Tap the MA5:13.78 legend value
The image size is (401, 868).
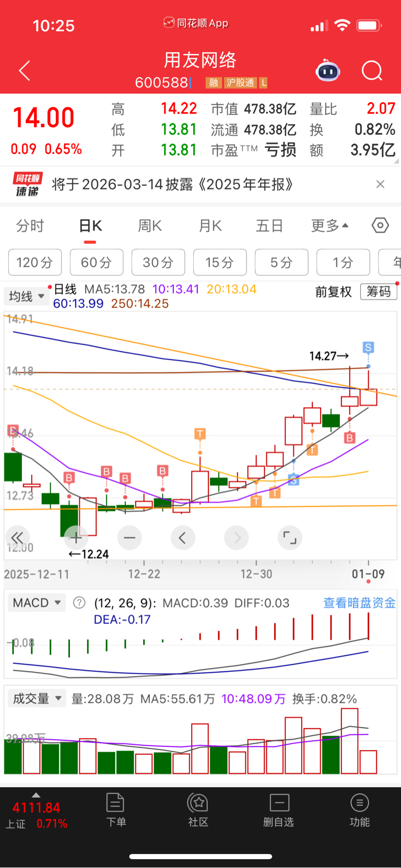114,289
